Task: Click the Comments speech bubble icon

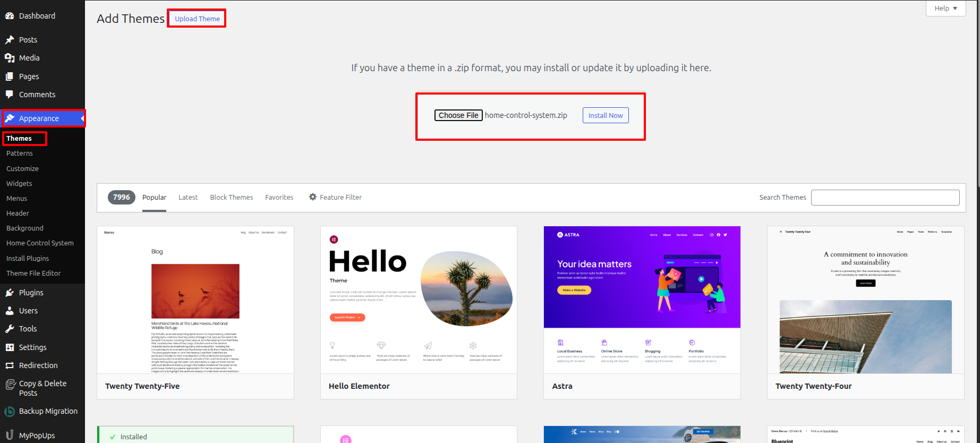Action: [10, 95]
